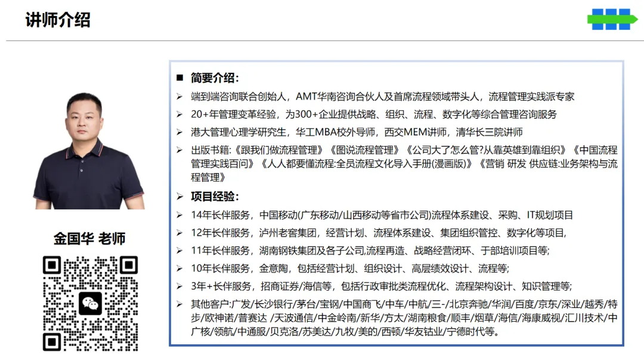
Task: Select line starting 端到端咨询联合创始人
Action: point(382,97)
